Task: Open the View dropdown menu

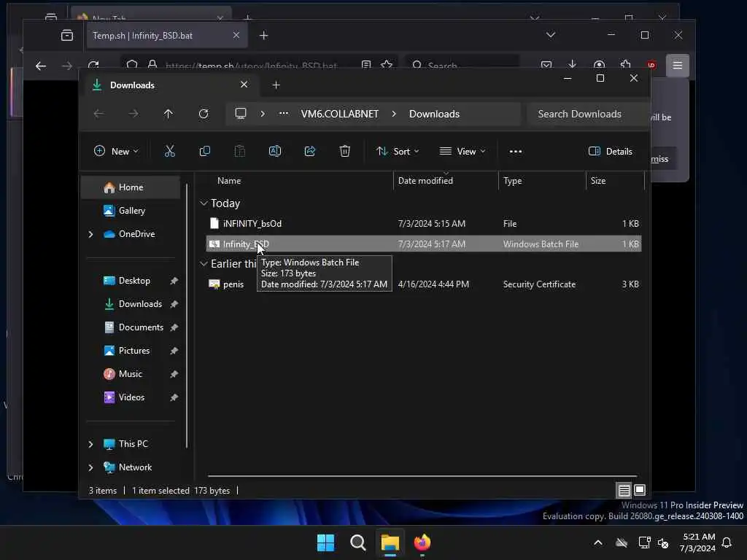Action: pyautogui.click(x=462, y=152)
